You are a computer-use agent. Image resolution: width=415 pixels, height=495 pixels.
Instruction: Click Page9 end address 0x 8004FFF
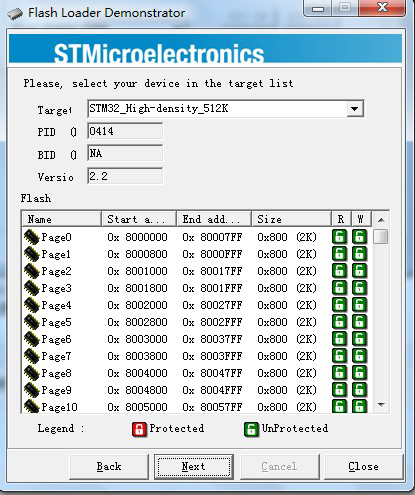click(212, 390)
